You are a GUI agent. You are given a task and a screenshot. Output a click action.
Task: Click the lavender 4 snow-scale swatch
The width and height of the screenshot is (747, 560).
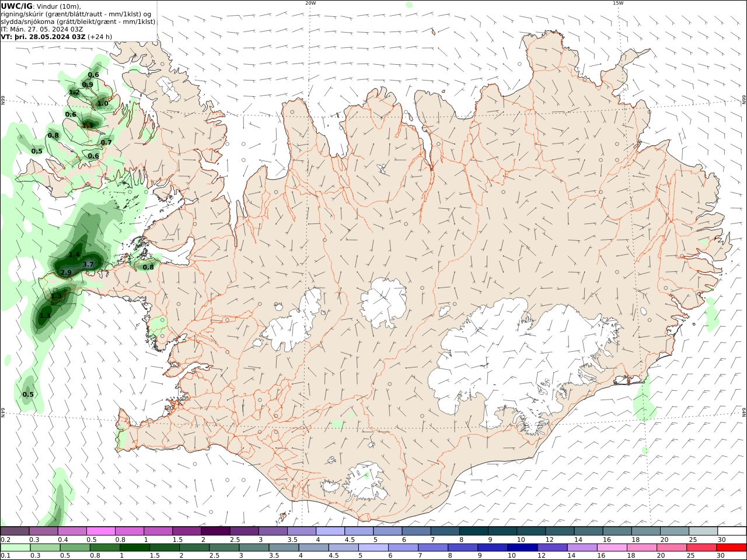pyautogui.click(x=330, y=531)
